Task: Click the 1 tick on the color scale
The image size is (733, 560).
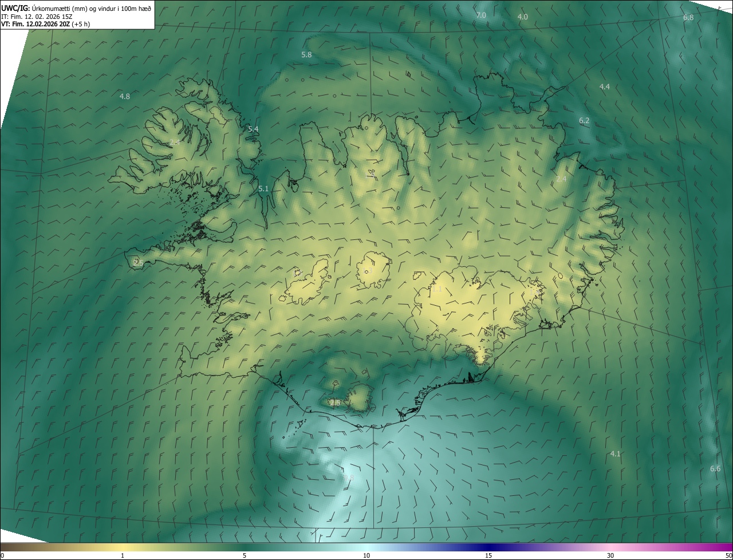Action: click(123, 555)
